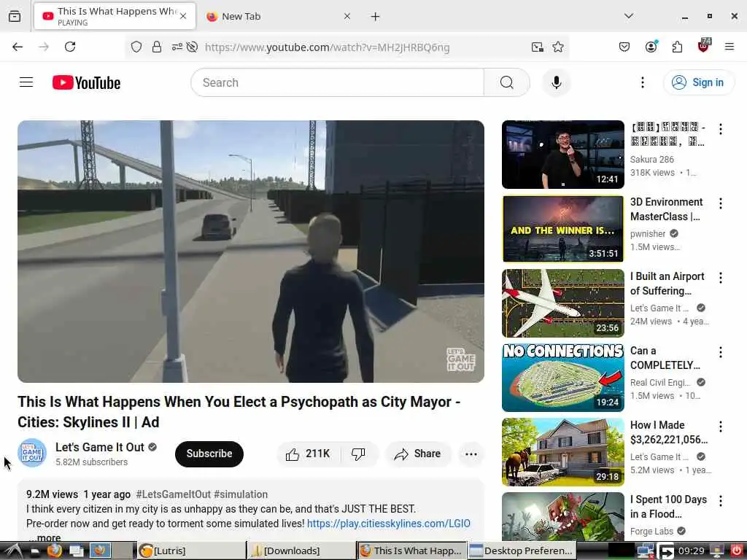Open the Firefox View icon in tab bar
This screenshot has width=747, height=560.
(15, 16)
